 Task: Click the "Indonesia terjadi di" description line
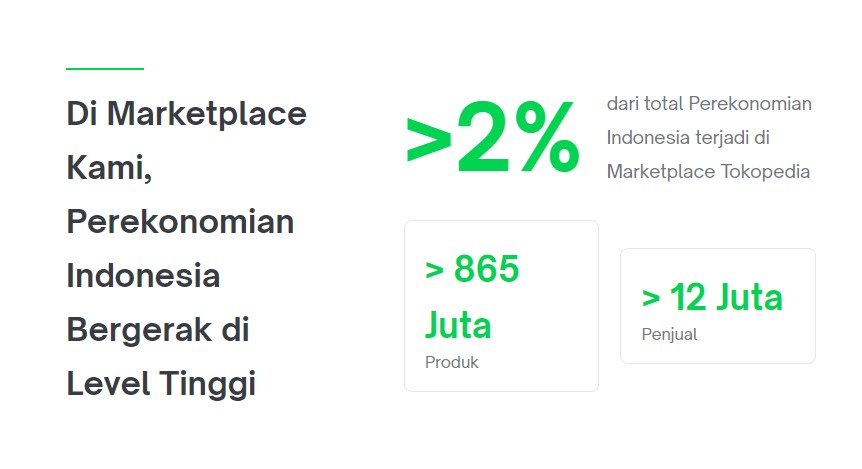(x=688, y=137)
